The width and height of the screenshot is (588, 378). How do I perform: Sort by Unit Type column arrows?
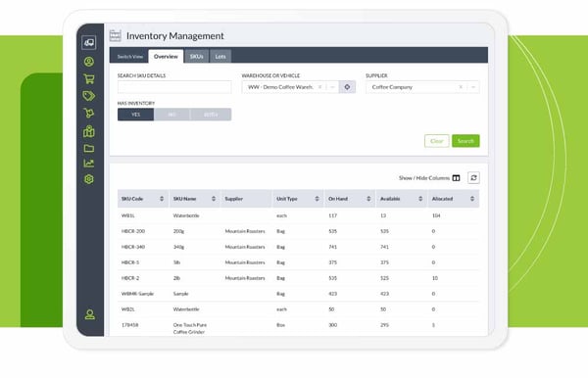point(317,199)
